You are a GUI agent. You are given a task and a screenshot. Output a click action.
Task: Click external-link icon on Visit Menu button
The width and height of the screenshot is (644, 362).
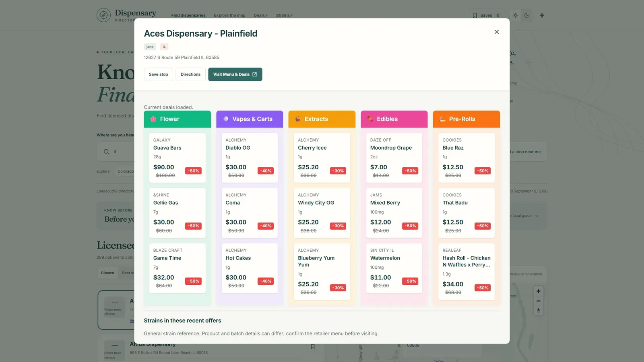click(x=254, y=74)
